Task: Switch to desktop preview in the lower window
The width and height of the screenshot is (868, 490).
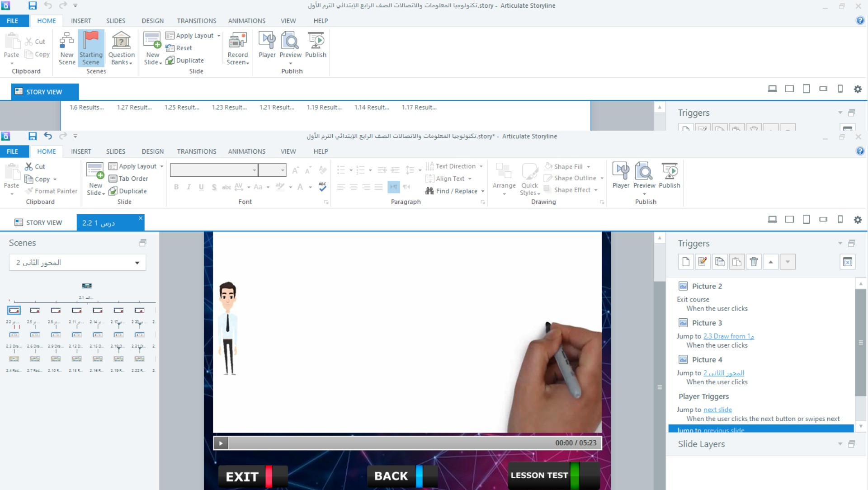Action: (x=772, y=220)
